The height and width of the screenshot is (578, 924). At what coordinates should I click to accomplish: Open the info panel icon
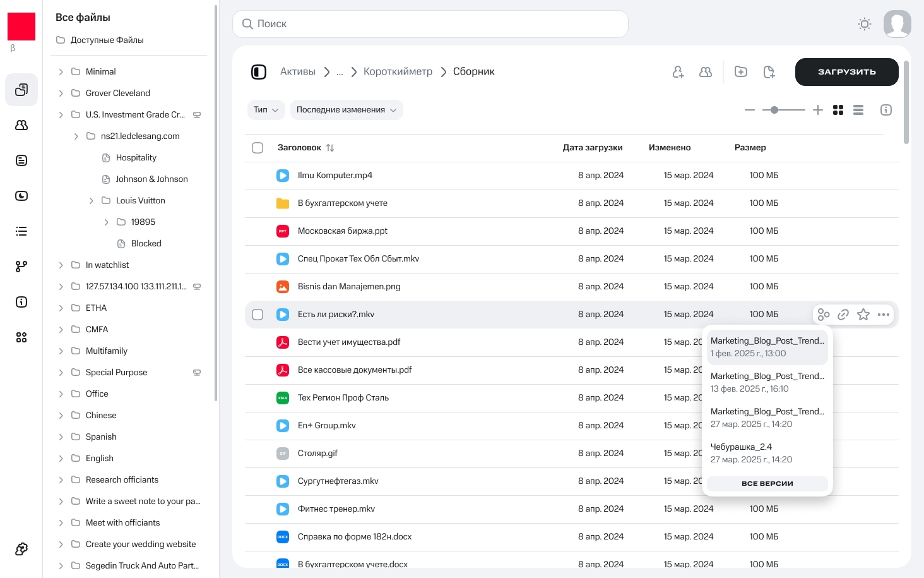tap(886, 110)
